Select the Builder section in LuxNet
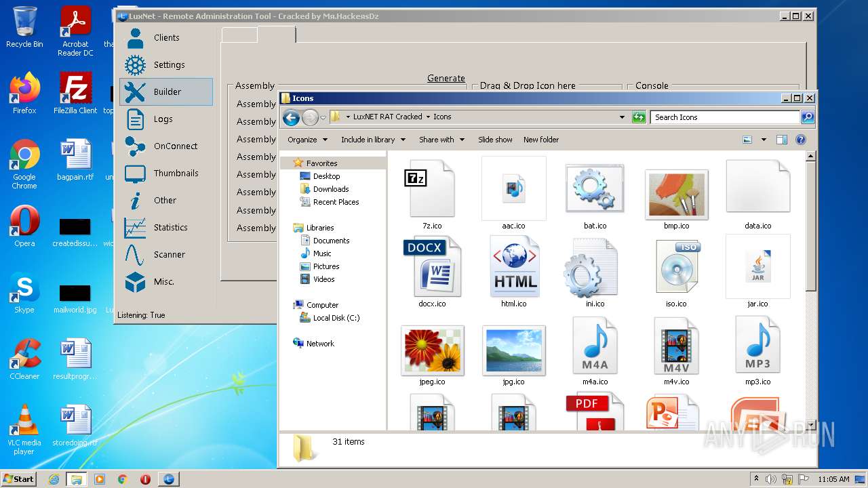Image resolution: width=868 pixels, height=488 pixels. 166,92
